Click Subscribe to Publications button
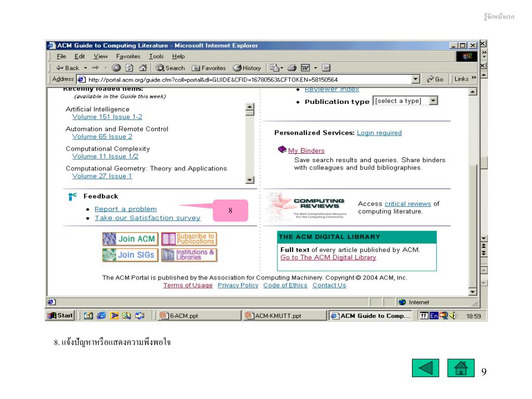This screenshot has width=532, height=399. coord(189,239)
